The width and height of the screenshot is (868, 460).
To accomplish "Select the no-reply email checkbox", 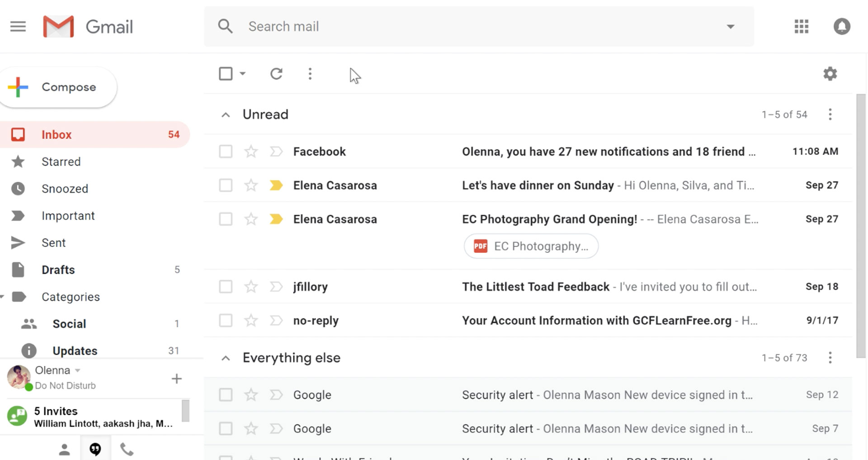I will pos(226,320).
